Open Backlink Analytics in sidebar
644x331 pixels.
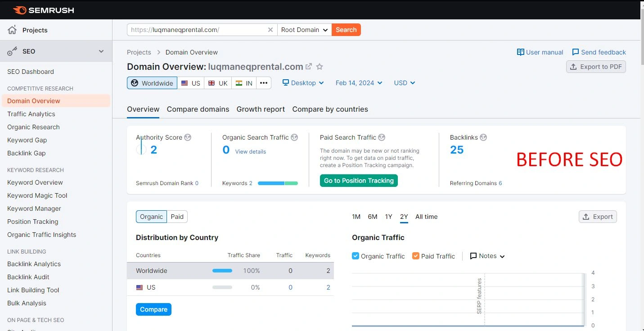coord(34,264)
